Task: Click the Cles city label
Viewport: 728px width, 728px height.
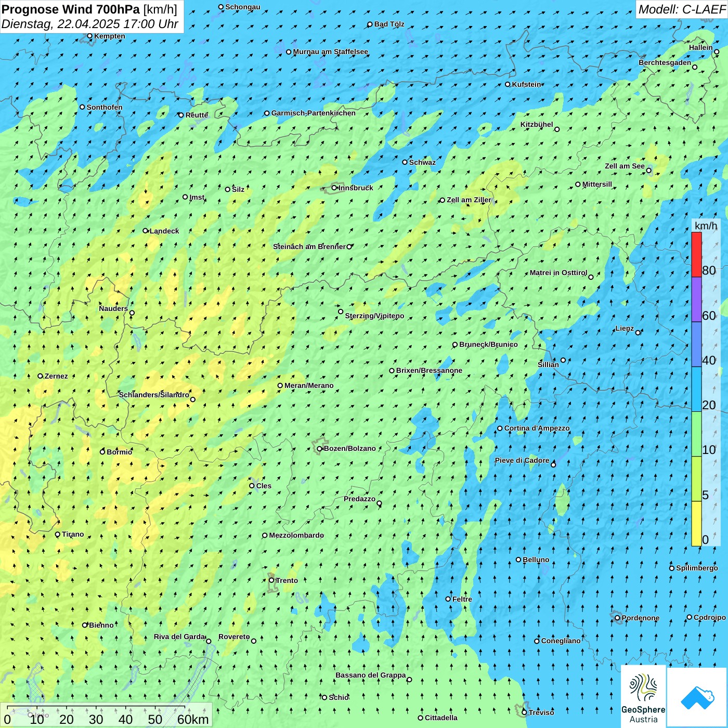Action: pos(264,486)
